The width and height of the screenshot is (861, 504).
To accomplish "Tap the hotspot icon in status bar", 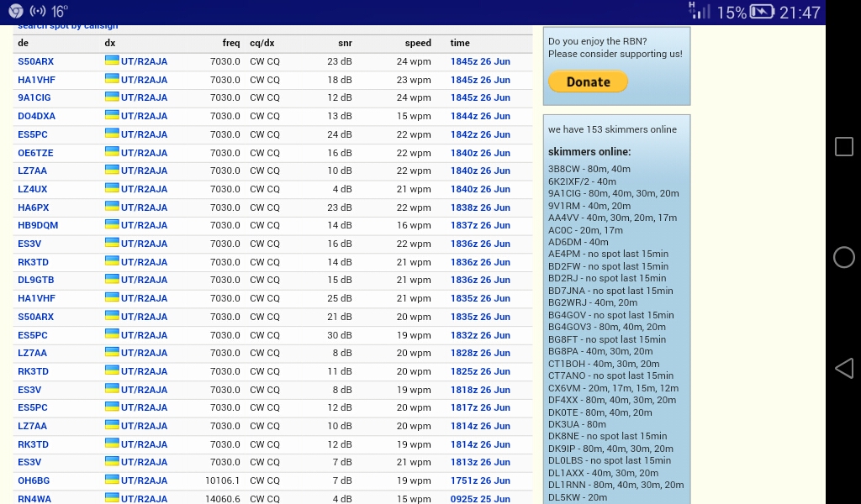I will click(38, 12).
